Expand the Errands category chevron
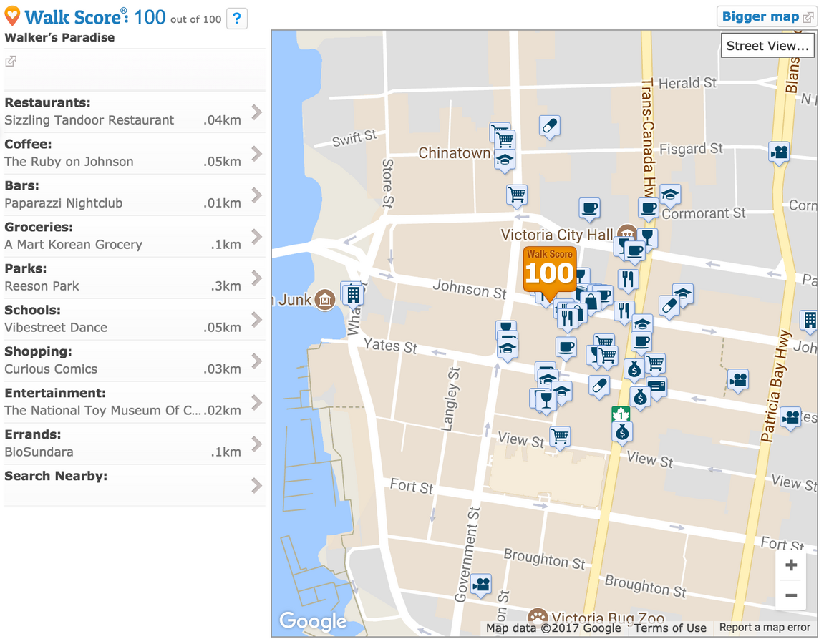This screenshot has height=644, width=829. pos(256,444)
